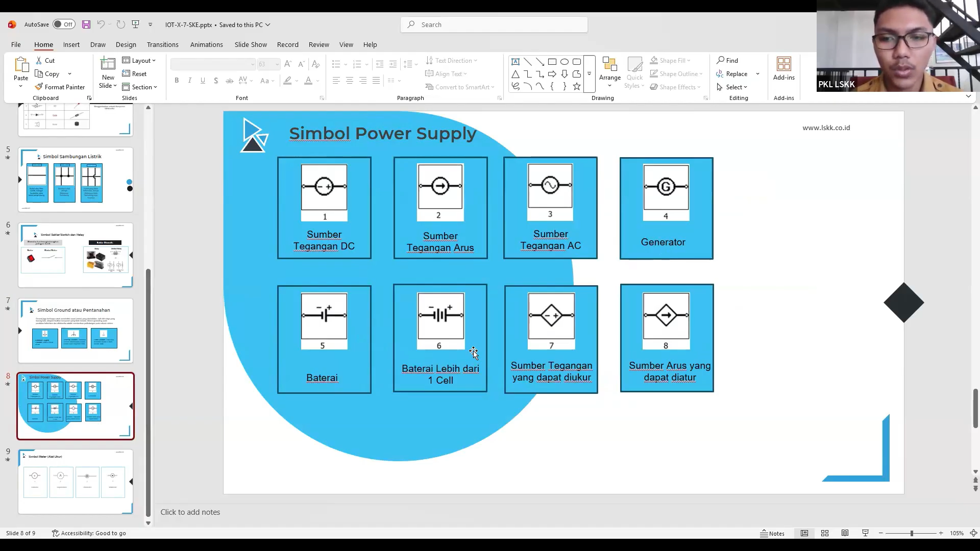This screenshot has height=551, width=980.
Task: Open the Section dropdown menu
Action: click(141, 87)
